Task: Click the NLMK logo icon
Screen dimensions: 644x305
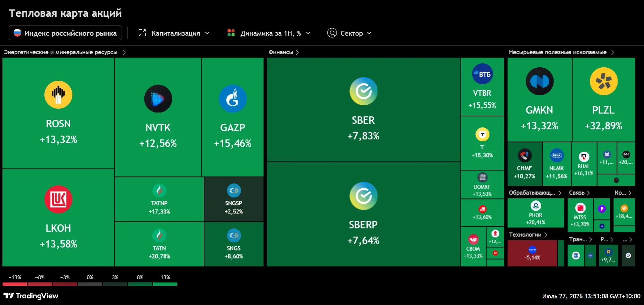Action: click(x=557, y=155)
